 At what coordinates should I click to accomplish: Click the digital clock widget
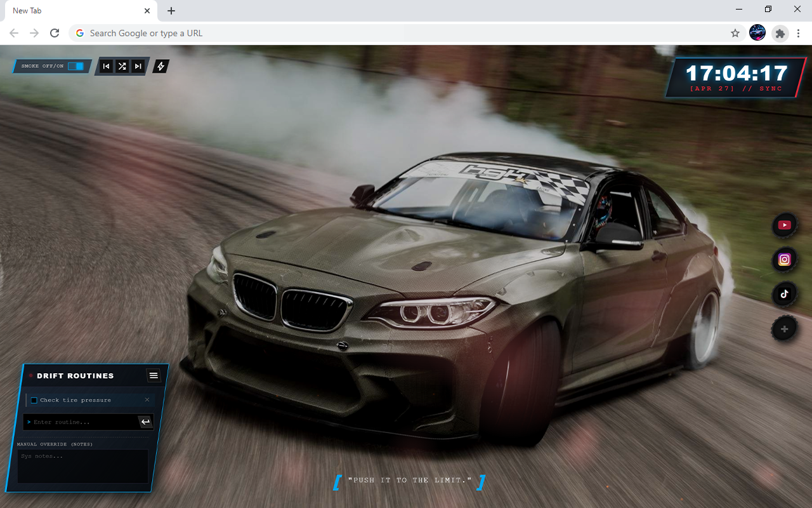point(736,77)
